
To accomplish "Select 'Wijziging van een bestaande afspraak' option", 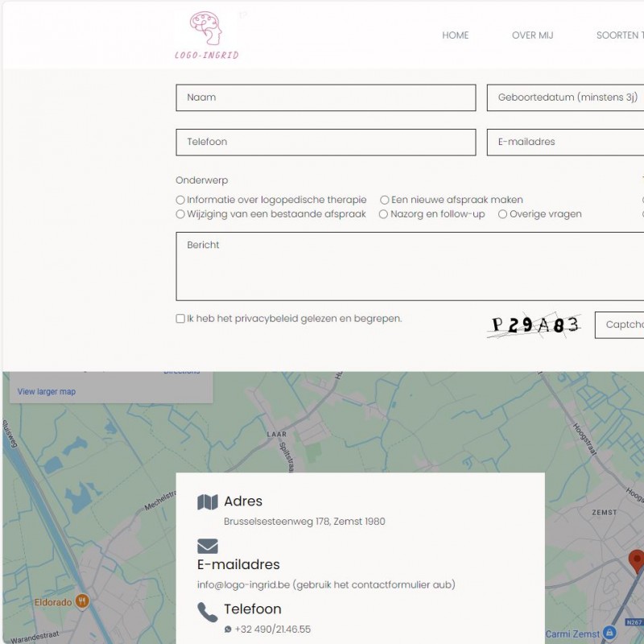I will pos(180,214).
